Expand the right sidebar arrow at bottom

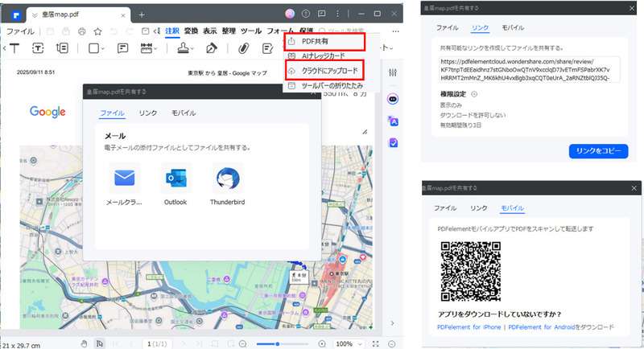point(392,323)
